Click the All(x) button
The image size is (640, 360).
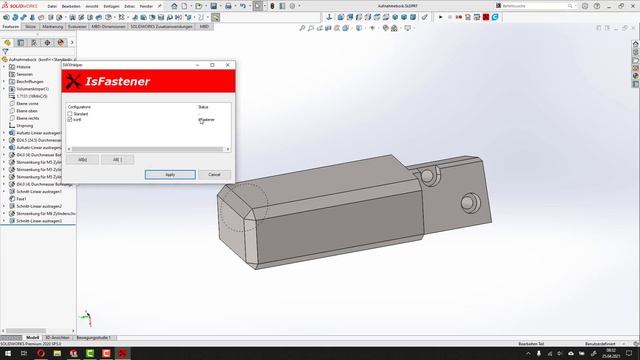pyautogui.click(x=82, y=160)
